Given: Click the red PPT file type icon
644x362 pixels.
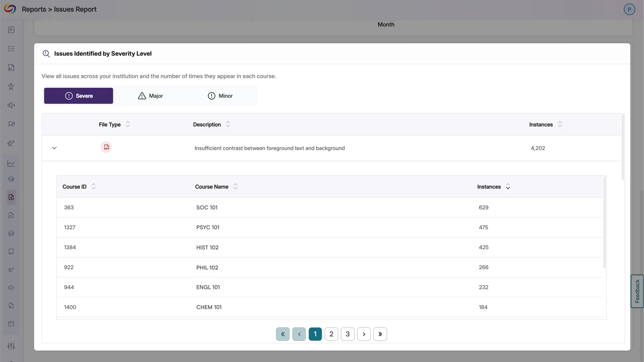Looking at the screenshot, I should (106, 147).
